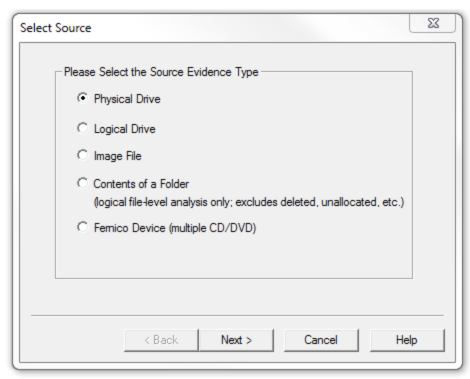Cancel the Select Source dialog

tap(321, 340)
